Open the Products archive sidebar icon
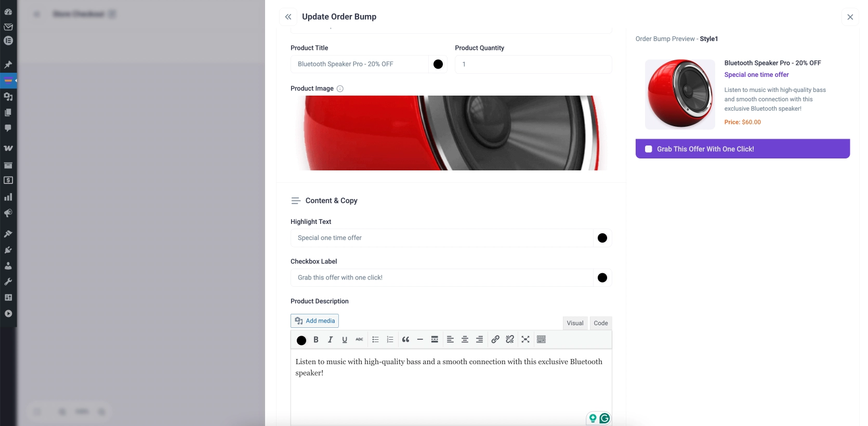This screenshot has width=868, height=426. [8, 165]
